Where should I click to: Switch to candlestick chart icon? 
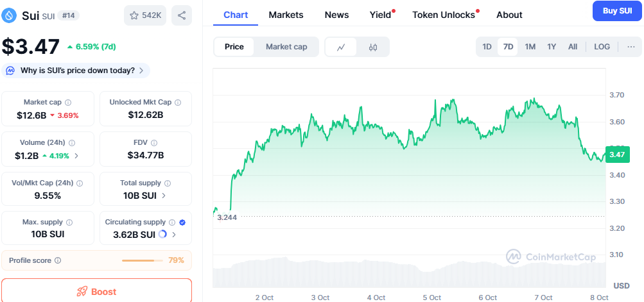point(373,47)
